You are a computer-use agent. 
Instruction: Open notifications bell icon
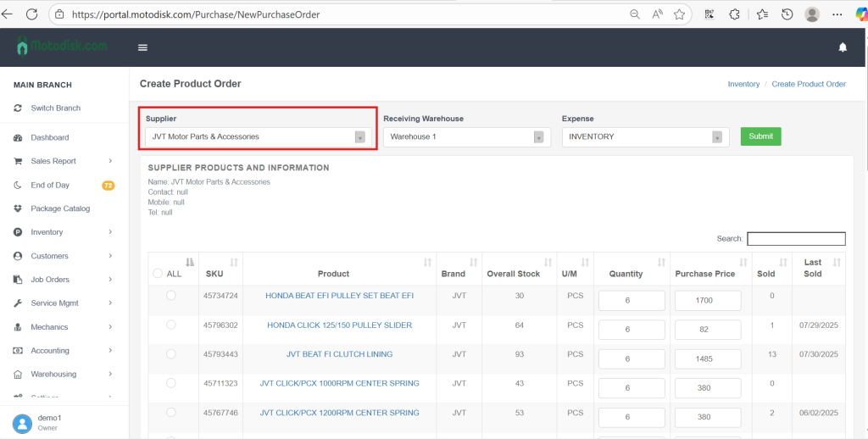coord(843,47)
